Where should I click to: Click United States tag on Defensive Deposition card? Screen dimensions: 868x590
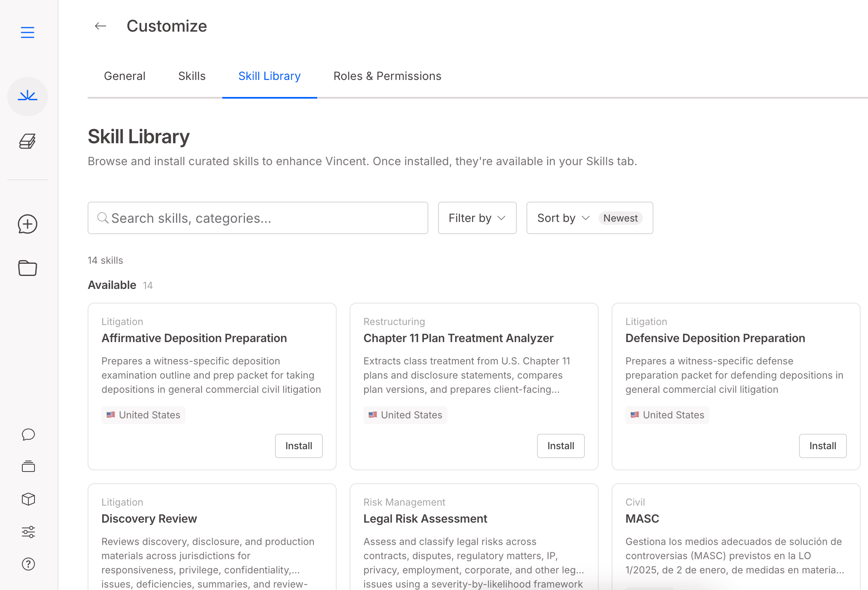(x=667, y=415)
